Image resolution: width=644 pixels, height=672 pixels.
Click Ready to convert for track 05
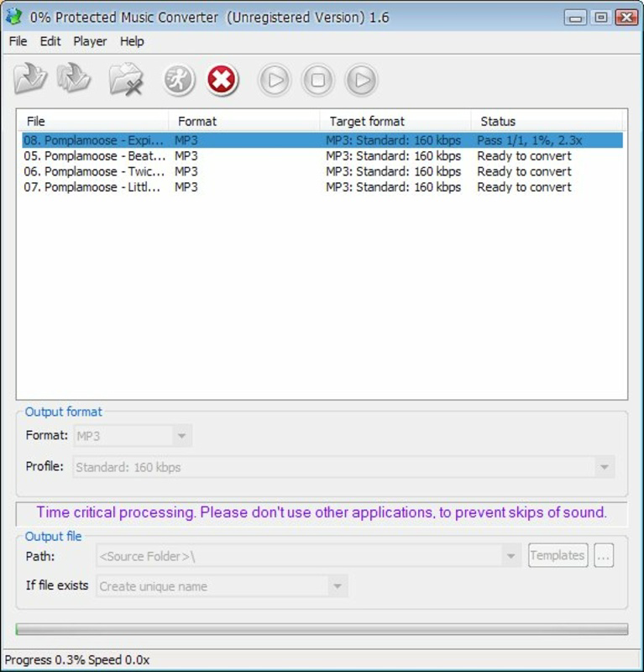524,156
